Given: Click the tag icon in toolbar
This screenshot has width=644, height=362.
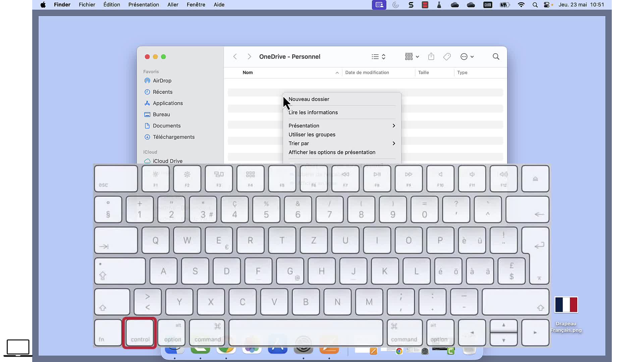Looking at the screenshot, I should (x=447, y=57).
